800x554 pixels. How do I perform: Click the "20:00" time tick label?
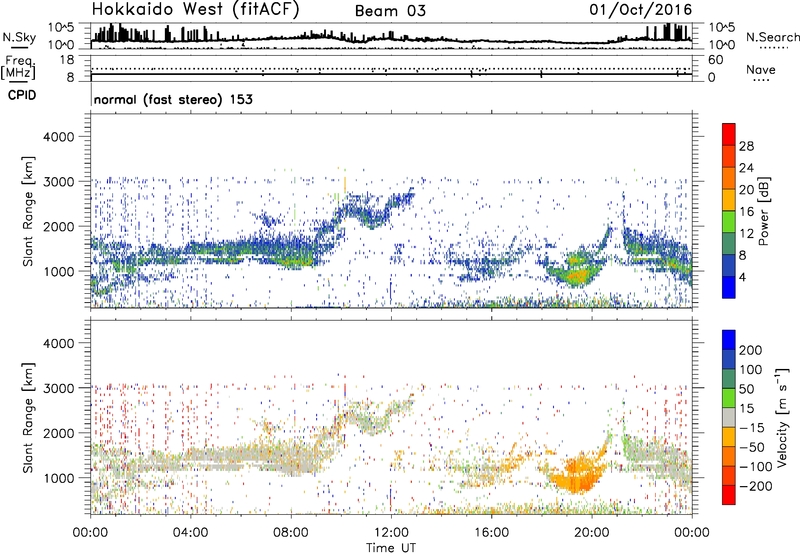click(591, 533)
